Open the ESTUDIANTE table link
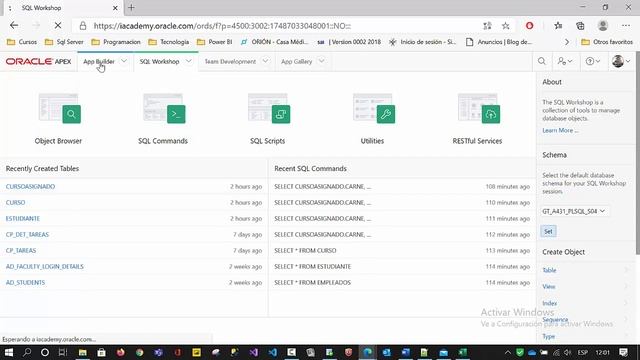The image size is (640, 360). point(23,218)
